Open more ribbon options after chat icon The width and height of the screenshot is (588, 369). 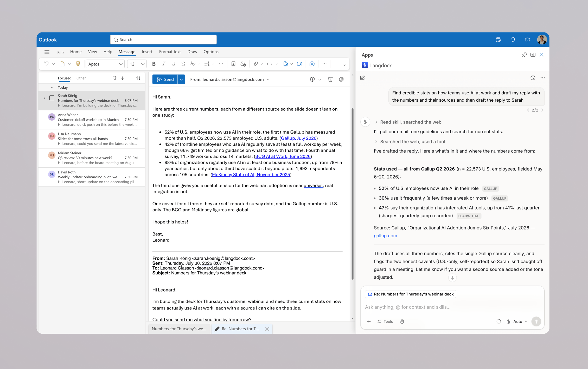pos(324,64)
